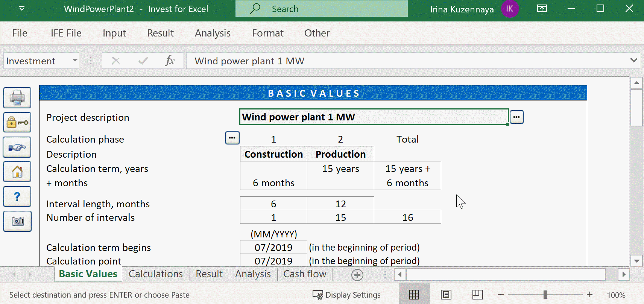The image size is (644, 304).
Task: Click zoom in plus button
Action: 589,295
